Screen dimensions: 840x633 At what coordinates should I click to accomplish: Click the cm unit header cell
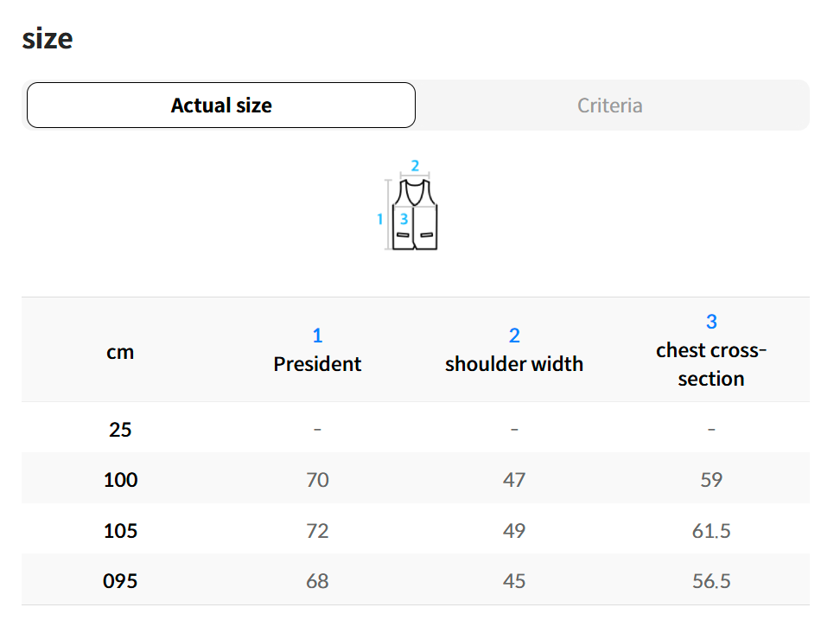(120, 352)
